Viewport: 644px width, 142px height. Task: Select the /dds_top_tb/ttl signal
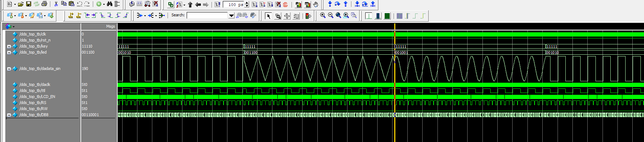(x=32, y=91)
